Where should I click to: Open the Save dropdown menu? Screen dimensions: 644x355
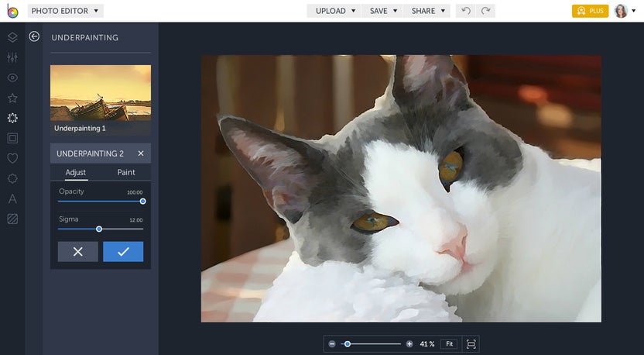point(382,11)
